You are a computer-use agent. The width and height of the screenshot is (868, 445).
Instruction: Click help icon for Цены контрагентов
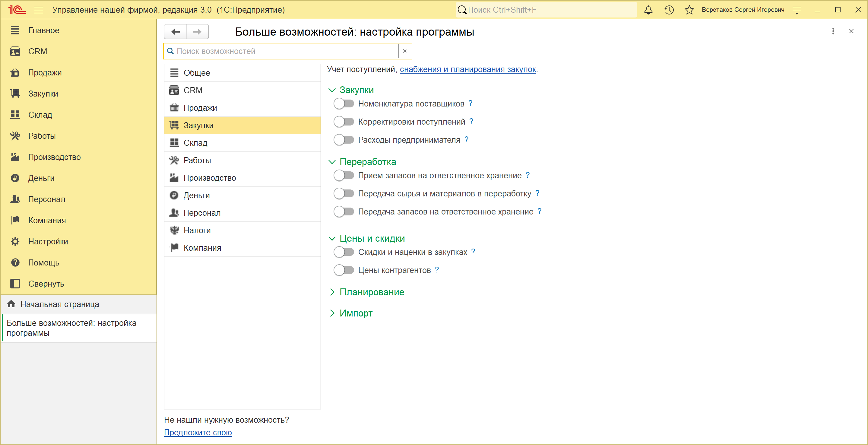pyautogui.click(x=437, y=270)
